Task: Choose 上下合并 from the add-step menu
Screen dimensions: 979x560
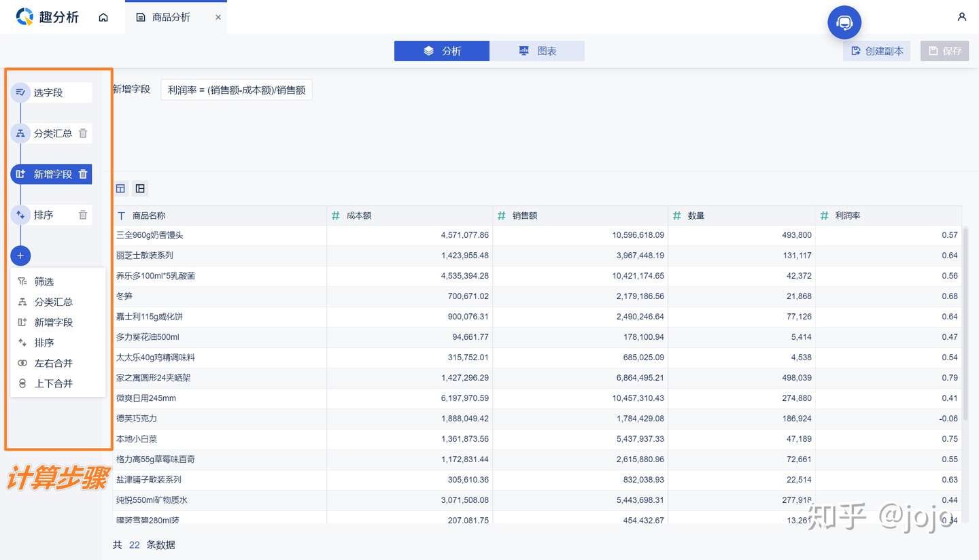Action: tap(58, 383)
